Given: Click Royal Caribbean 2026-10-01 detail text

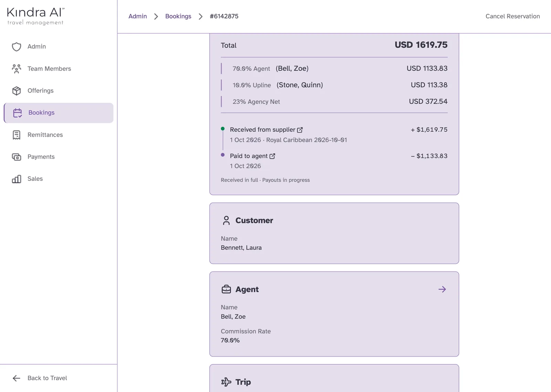Looking at the screenshot, I should point(306,140).
